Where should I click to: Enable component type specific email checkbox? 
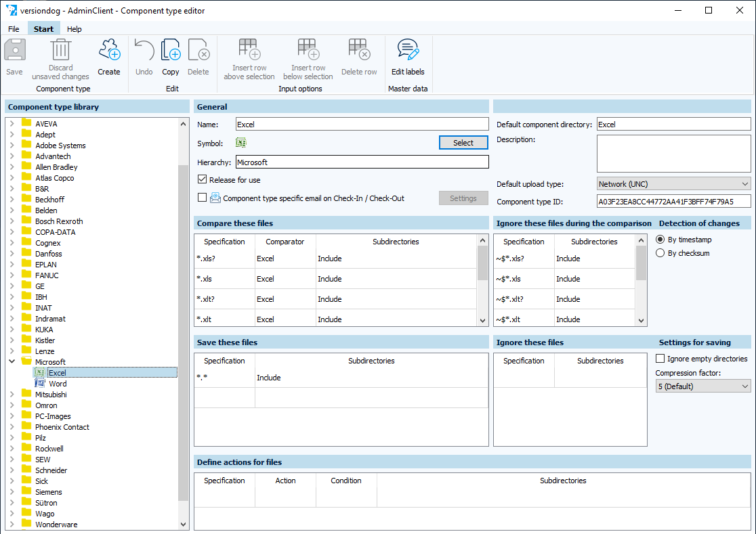[x=202, y=198]
